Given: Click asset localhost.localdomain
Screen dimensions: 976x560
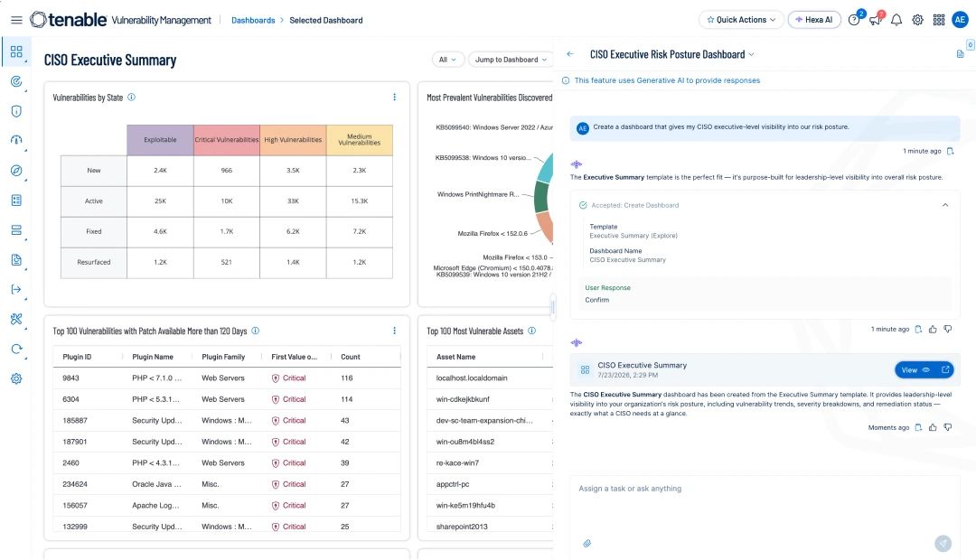Looking at the screenshot, I should coord(472,378).
